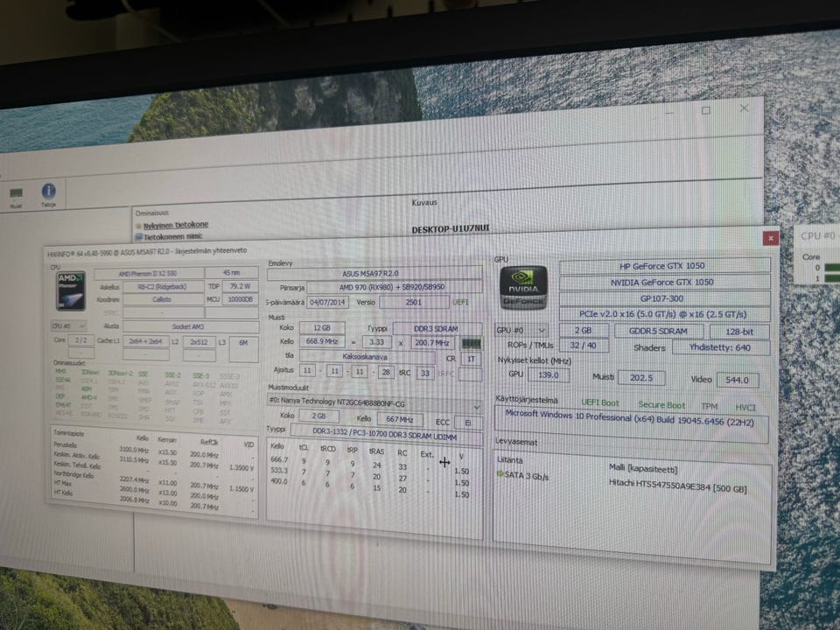Image resolution: width=840 pixels, height=630 pixels.
Task: Click the 45 nm process field
Action: 231,273
